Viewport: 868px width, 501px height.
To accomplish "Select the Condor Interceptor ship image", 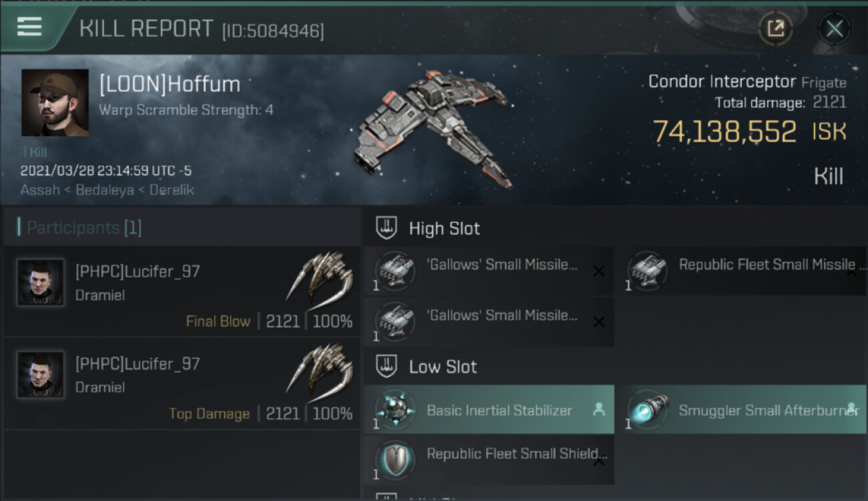I will tap(434, 127).
